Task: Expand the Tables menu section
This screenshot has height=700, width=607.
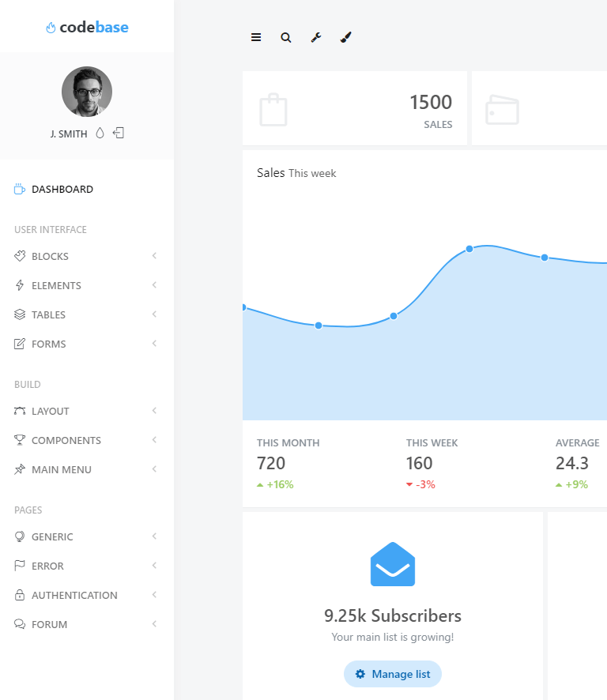Action: click(x=48, y=315)
